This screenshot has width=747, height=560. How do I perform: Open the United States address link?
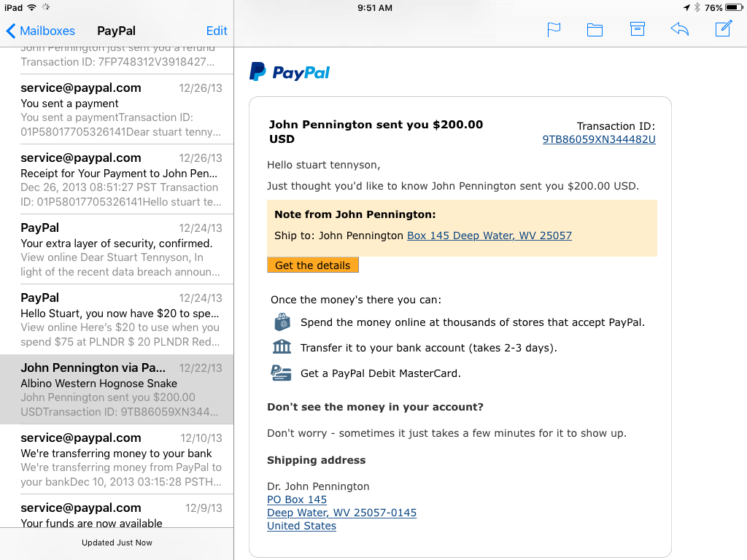[x=301, y=526]
